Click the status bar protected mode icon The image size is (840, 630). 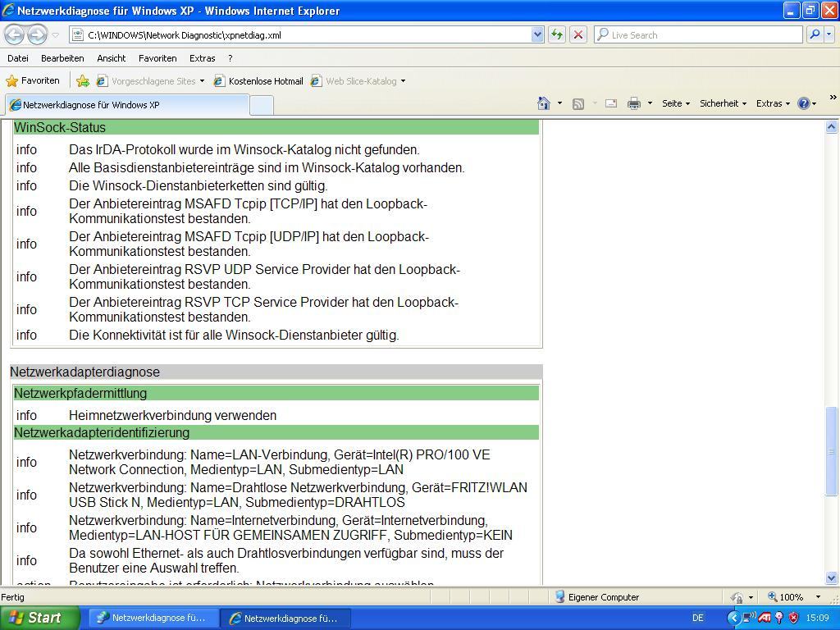(x=737, y=597)
